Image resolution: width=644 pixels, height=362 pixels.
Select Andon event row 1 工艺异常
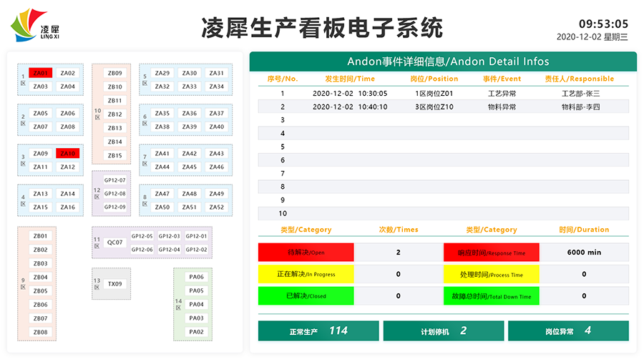pos(443,93)
